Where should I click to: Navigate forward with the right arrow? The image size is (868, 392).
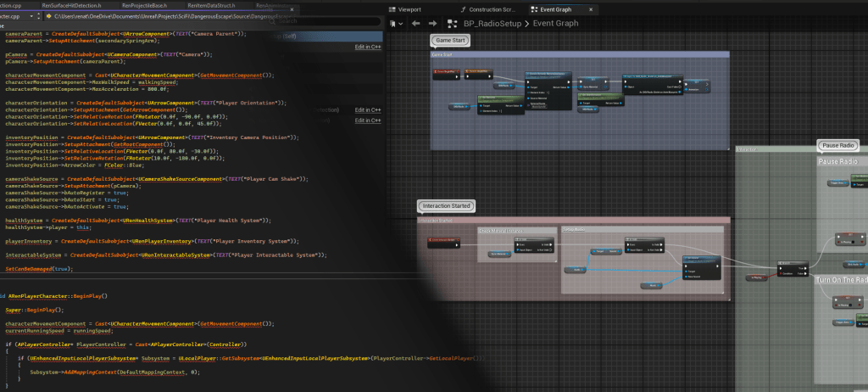(434, 23)
